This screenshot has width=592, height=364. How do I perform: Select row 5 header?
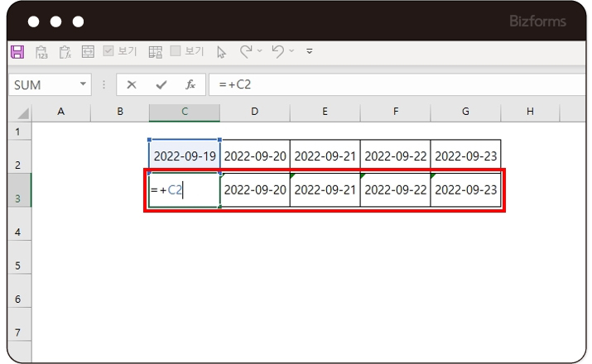(x=18, y=266)
